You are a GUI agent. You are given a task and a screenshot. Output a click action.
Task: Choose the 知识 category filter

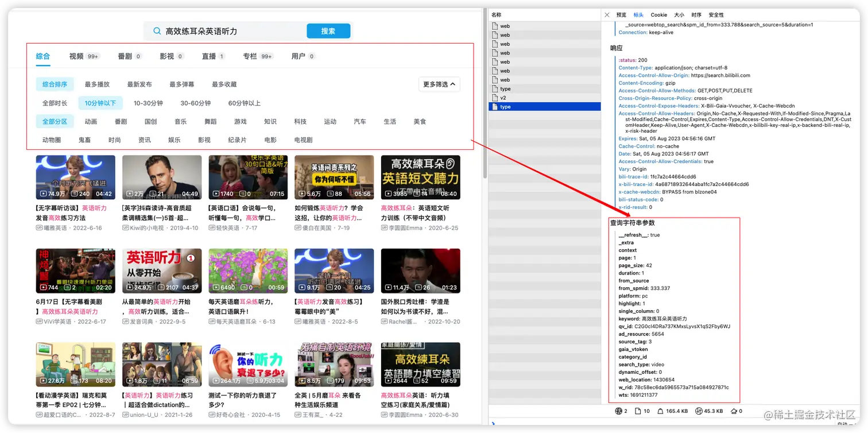(270, 122)
